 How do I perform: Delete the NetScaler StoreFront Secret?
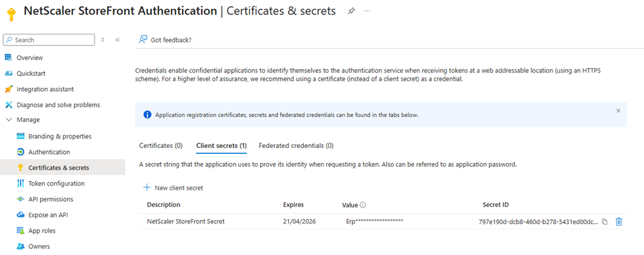click(619, 222)
